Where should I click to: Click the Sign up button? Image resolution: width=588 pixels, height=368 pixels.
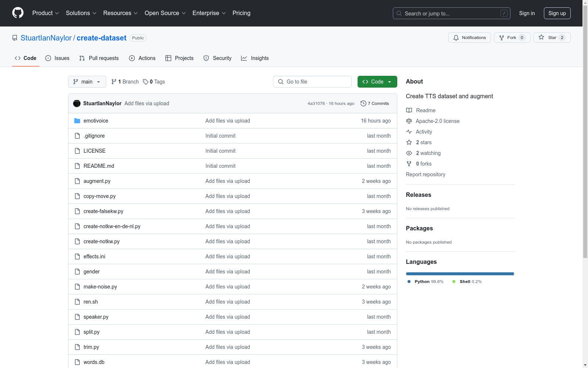(557, 13)
